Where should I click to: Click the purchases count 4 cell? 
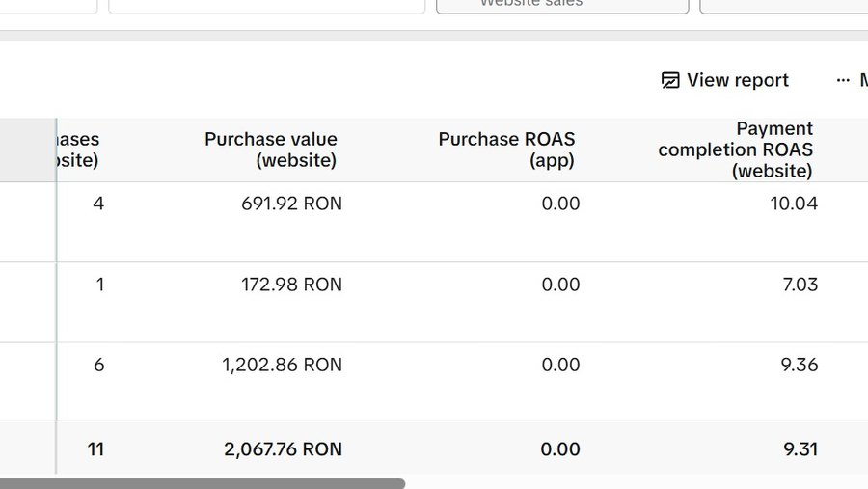click(x=98, y=204)
